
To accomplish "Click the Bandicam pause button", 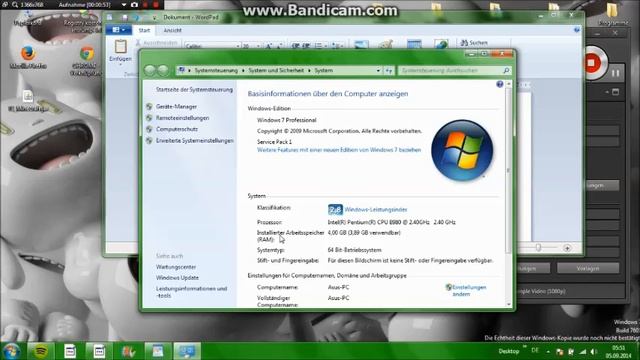I will point(616,73).
